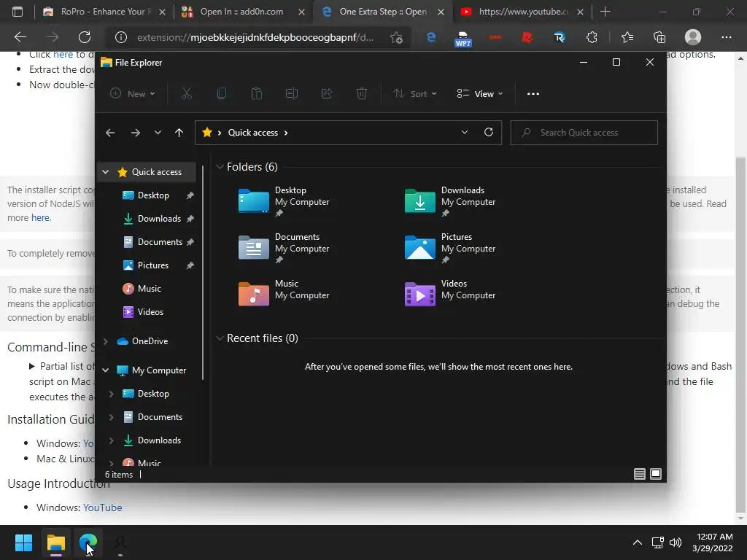Switch to large thumbnails view in status bar

point(656,474)
